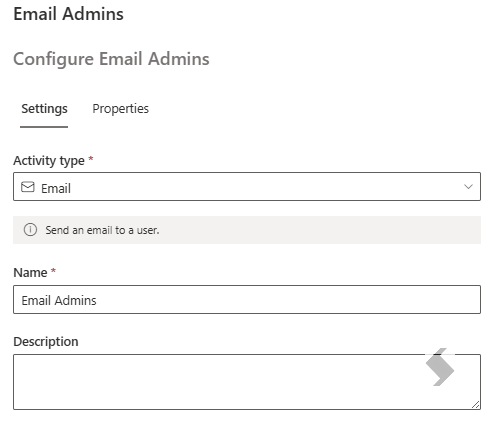This screenshot has height=424, width=502.
Task: Click the Description box corner resize grip
Action: point(476,405)
